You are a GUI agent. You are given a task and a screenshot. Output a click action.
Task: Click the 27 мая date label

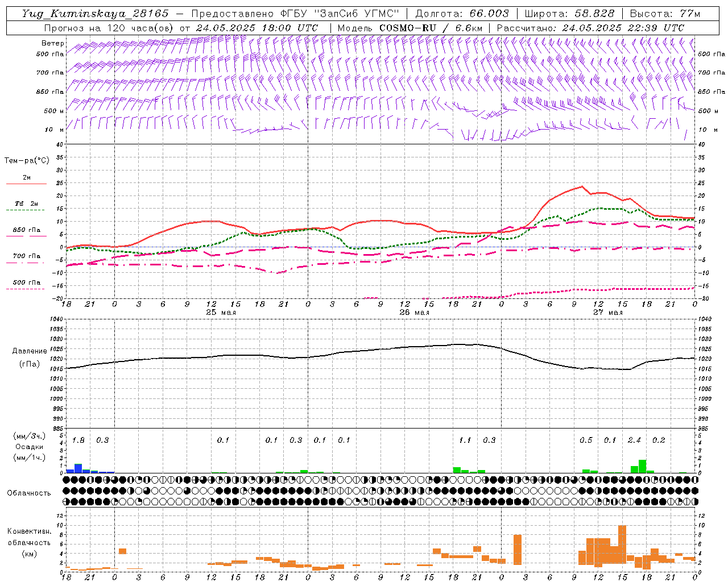pyautogui.click(x=608, y=313)
